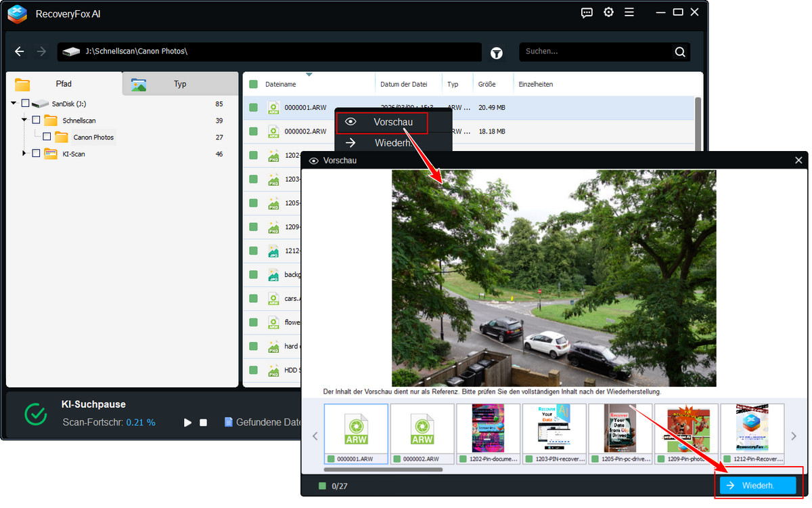812x508 pixels.
Task: Open the hamburger menu icon
Action: click(x=629, y=12)
